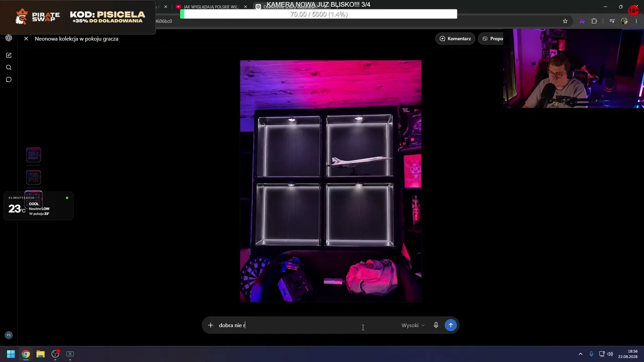Close the Neonowa kolekcja image viewer

tap(26, 39)
